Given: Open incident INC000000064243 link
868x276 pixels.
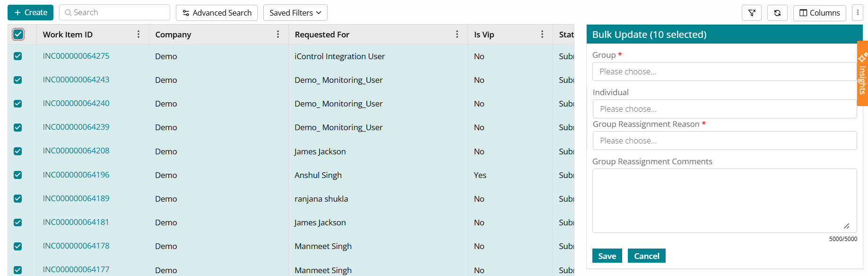Looking at the screenshot, I should [x=76, y=80].
